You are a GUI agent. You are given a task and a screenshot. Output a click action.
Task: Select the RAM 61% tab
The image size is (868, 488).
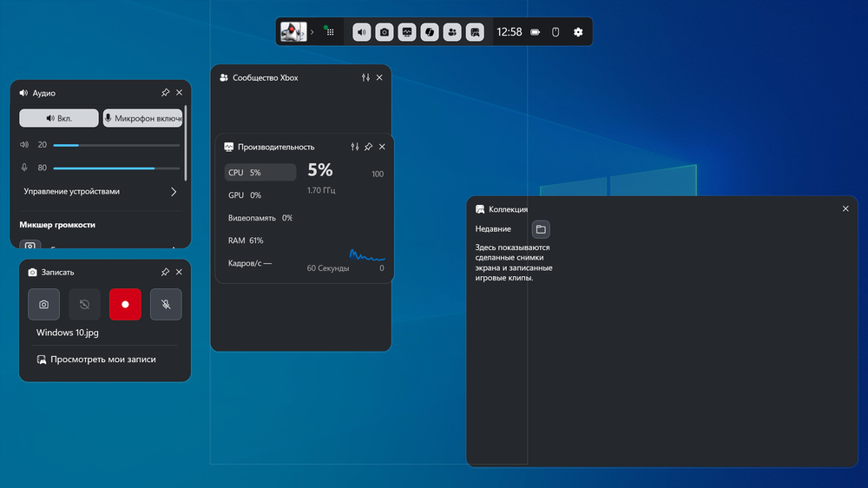(x=260, y=241)
